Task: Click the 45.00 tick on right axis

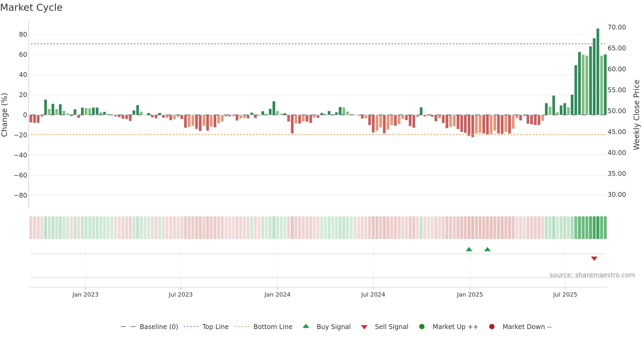Action: (x=617, y=132)
